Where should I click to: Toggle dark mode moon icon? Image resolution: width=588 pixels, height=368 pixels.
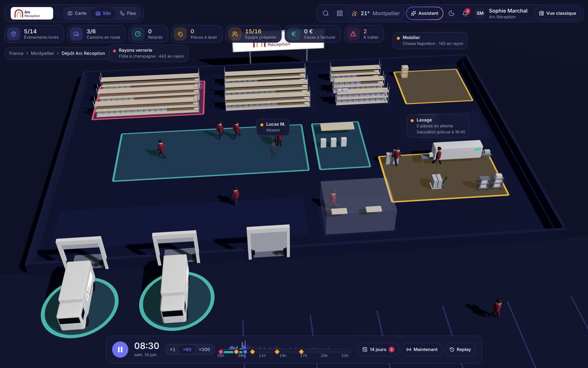tap(451, 13)
